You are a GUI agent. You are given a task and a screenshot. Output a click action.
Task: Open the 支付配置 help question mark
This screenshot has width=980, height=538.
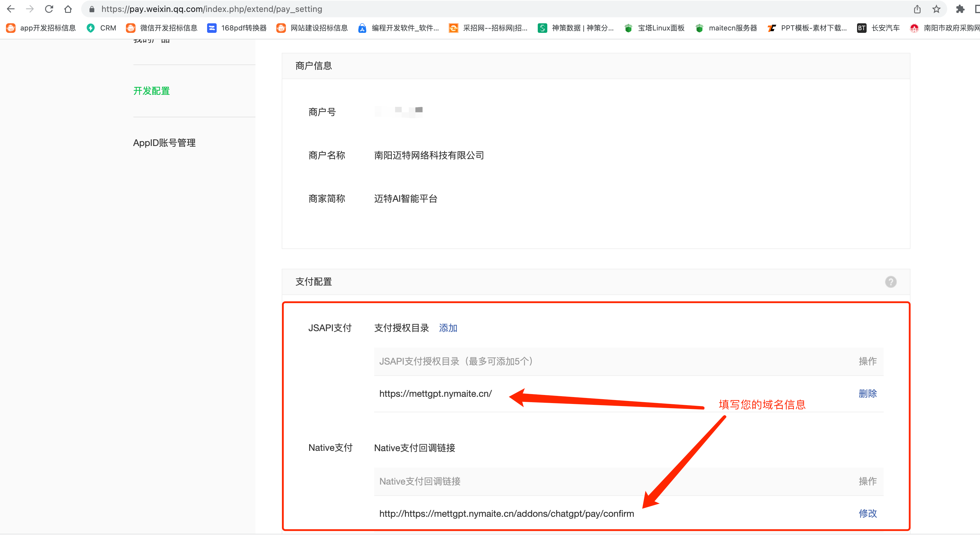[890, 282]
